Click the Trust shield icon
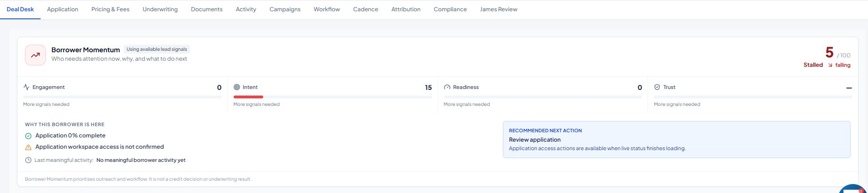868x193 pixels. pos(657,87)
